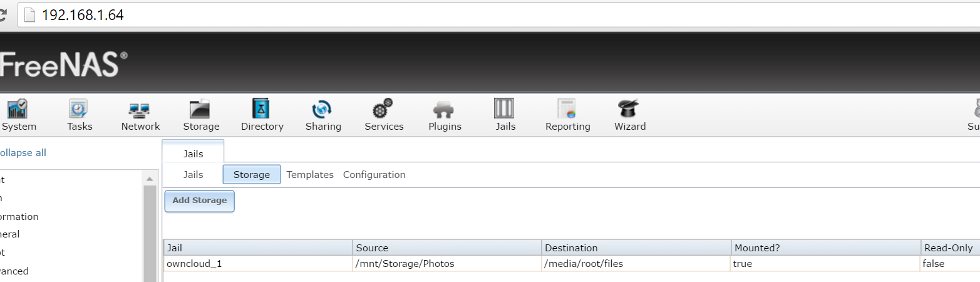Click the 'true' mounted value
980x282 pixels.
pyautogui.click(x=742, y=264)
